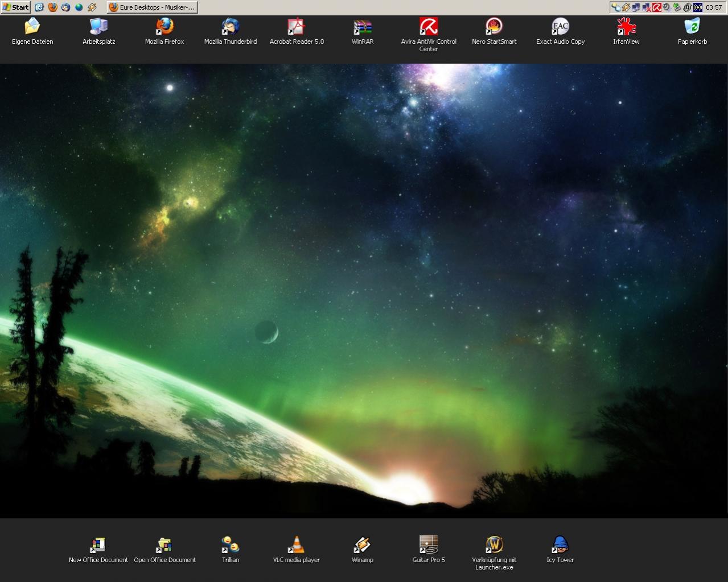Click the safely remove hardware tray icon
728x582 pixels.
click(677, 7)
